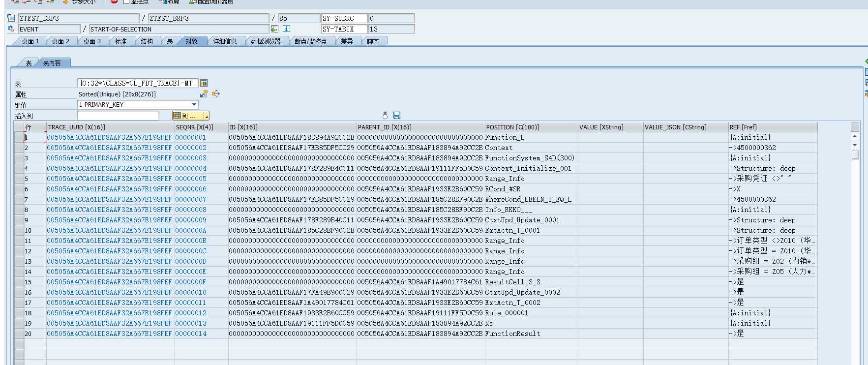Switch to the 桌面 1 tab
Screen dimensions: 868x365
pos(30,41)
